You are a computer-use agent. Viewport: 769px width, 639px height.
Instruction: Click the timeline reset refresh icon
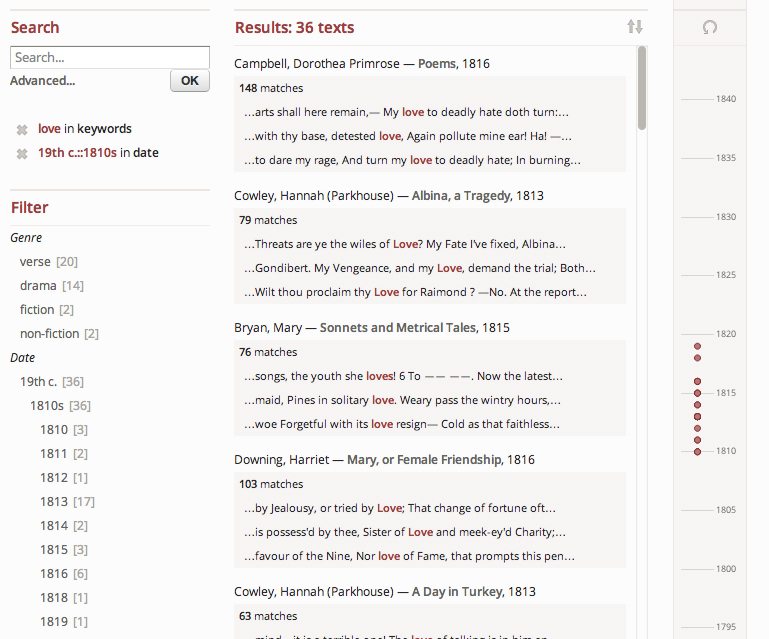pos(710,28)
